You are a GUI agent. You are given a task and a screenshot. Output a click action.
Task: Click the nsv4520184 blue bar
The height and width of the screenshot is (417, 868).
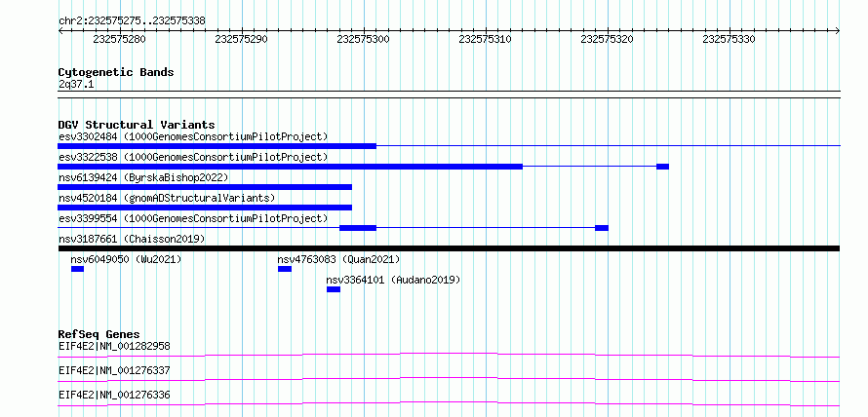(205, 208)
